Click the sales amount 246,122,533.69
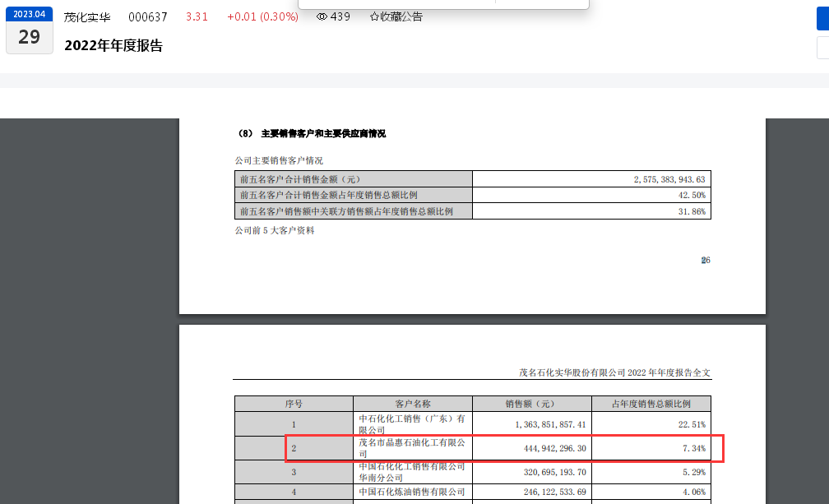This screenshot has width=829, height=504. point(555,492)
